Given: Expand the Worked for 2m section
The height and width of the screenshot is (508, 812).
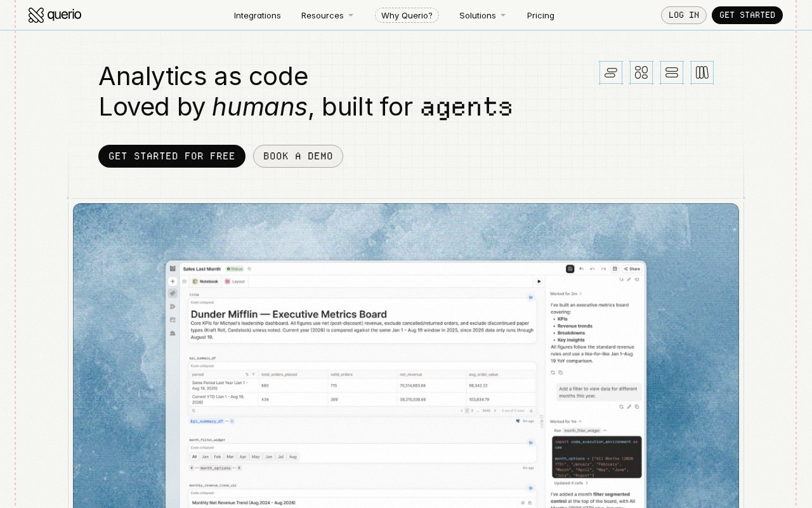Looking at the screenshot, I should 566,294.
